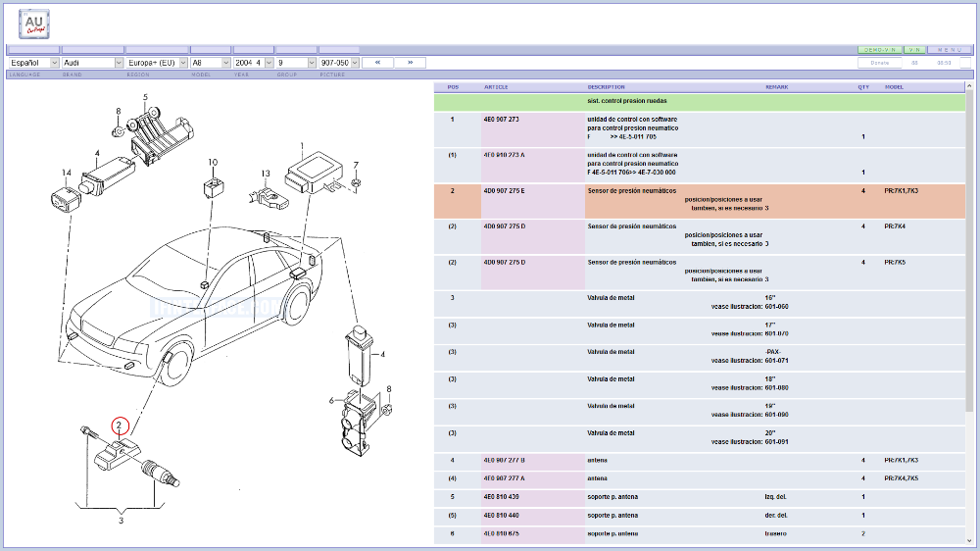The height and width of the screenshot is (551, 980).
Task: Open the Group dropdown showing 9
Action: (296, 63)
